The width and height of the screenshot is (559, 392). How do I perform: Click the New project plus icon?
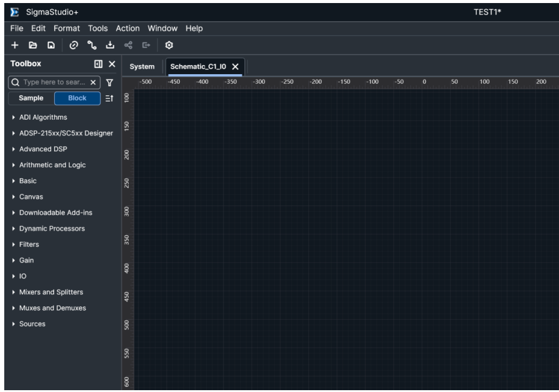pyautogui.click(x=15, y=46)
